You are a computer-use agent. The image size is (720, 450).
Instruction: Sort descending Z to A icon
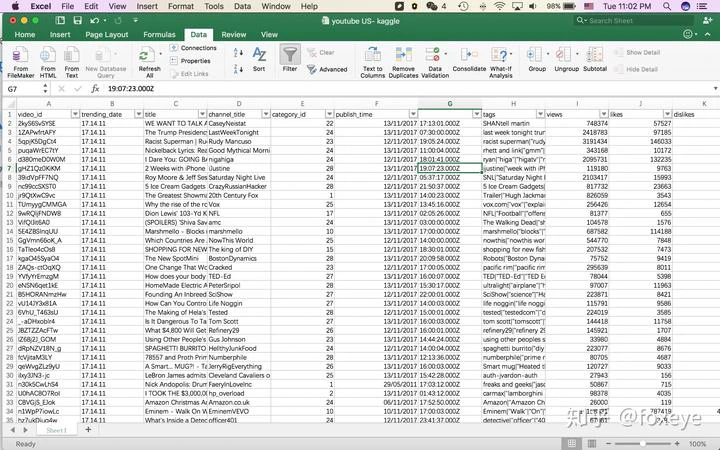(238, 69)
